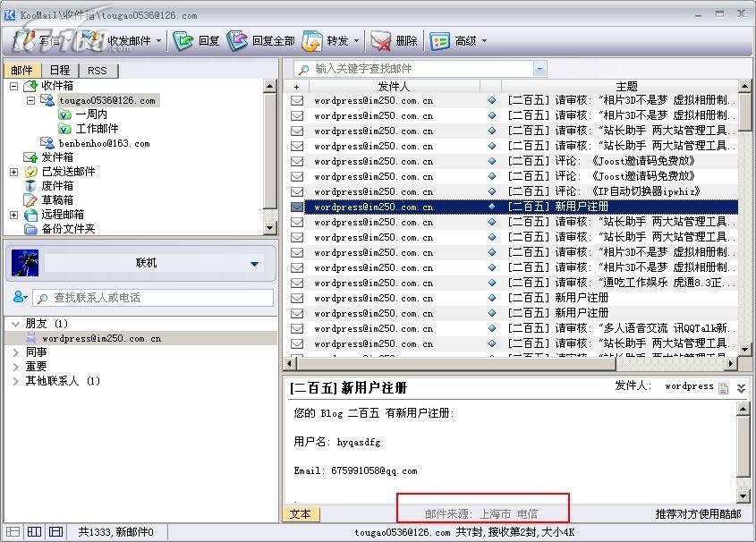The width and height of the screenshot is (756, 542).
Task: Click the 收发邮件 send/receive icon
Action: coord(92,41)
